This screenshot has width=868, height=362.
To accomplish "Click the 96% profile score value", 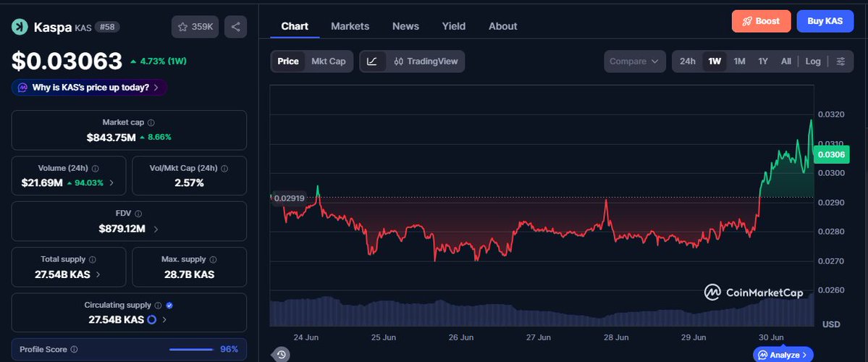I will 229,349.
